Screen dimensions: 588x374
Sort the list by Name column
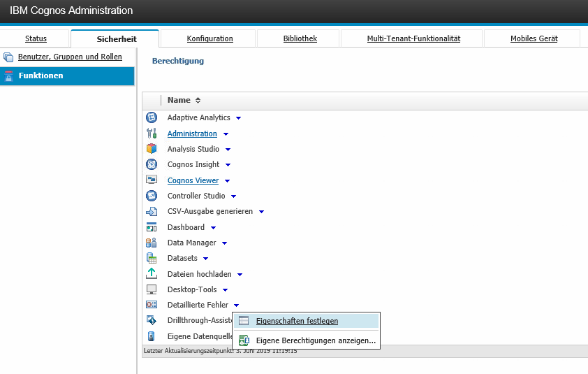(x=198, y=100)
